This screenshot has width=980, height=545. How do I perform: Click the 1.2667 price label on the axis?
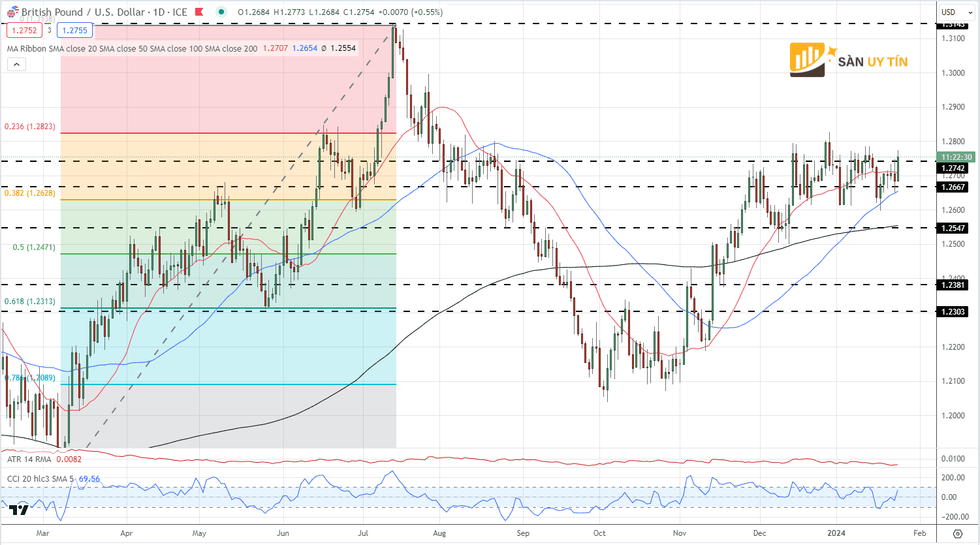point(953,187)
